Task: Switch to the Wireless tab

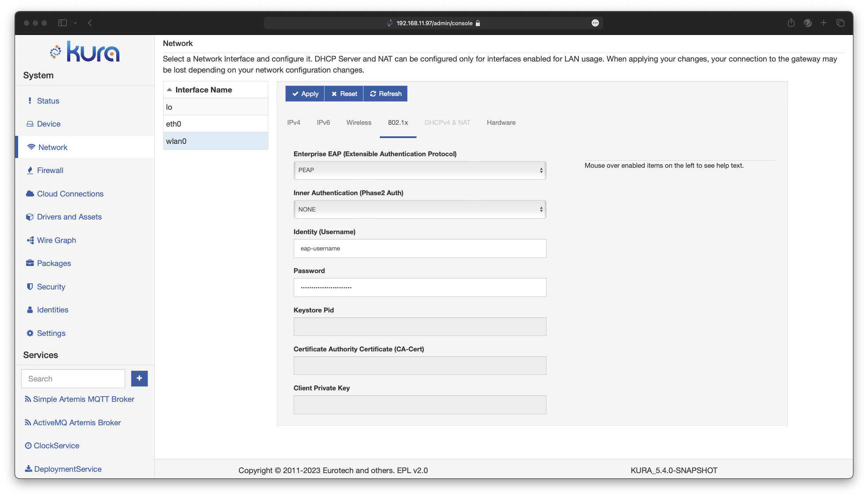Action: pyautogui.click(x=359, y=123)
